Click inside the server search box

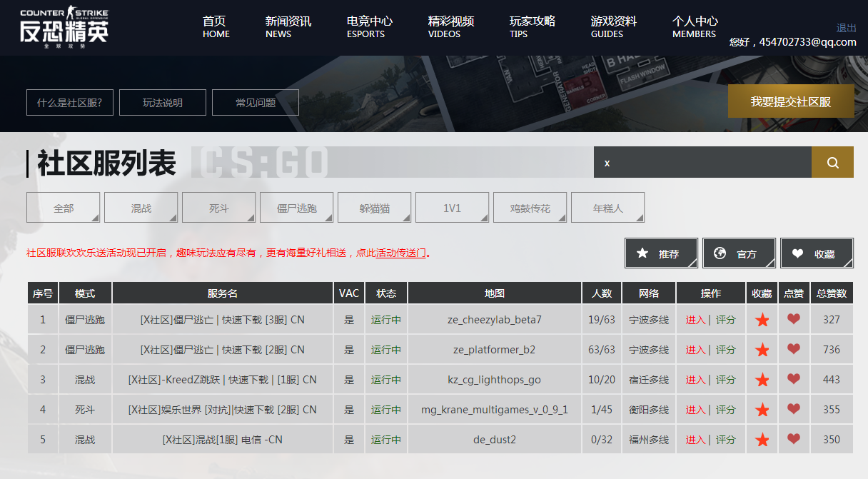pyautogui.click(x=700, y=162)
